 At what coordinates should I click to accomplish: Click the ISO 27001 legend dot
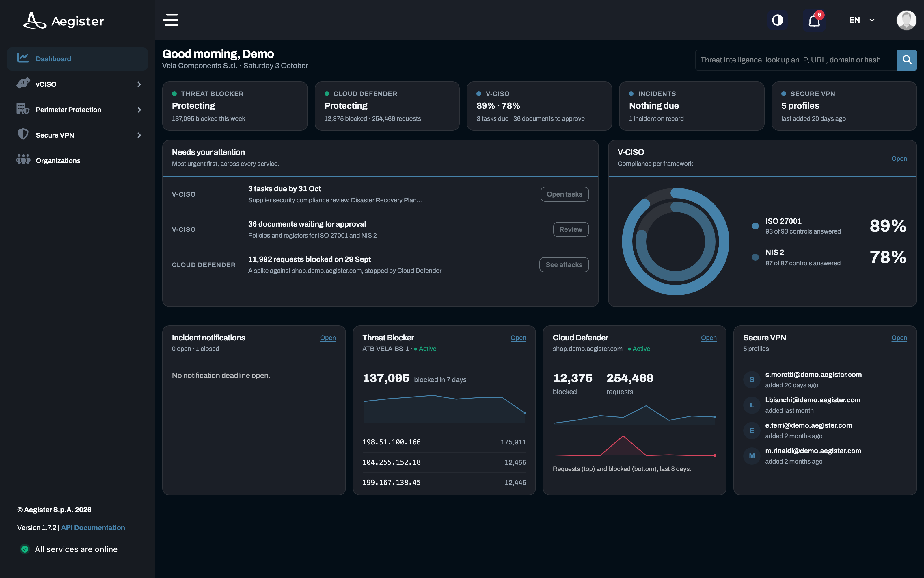(x=755, y=226)
